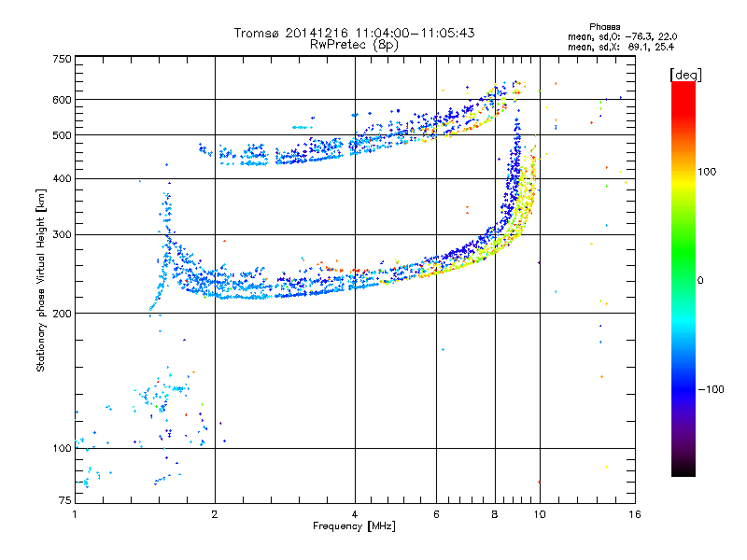Click the 'Frequency [MHz]' axis label
The width and height of the screenshot is (747, 560).
[354, 526]
